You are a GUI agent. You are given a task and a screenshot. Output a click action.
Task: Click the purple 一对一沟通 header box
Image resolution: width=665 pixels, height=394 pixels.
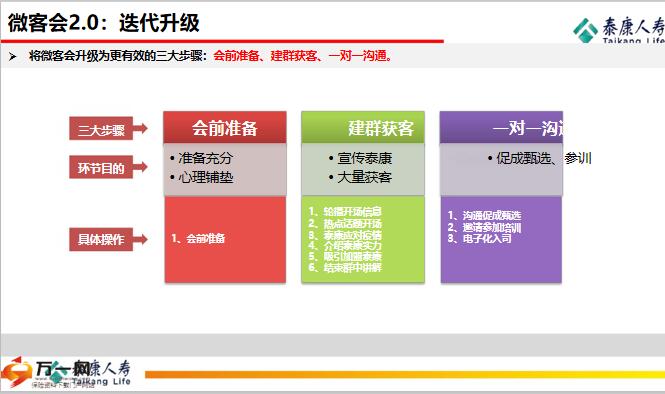(501, 127)
